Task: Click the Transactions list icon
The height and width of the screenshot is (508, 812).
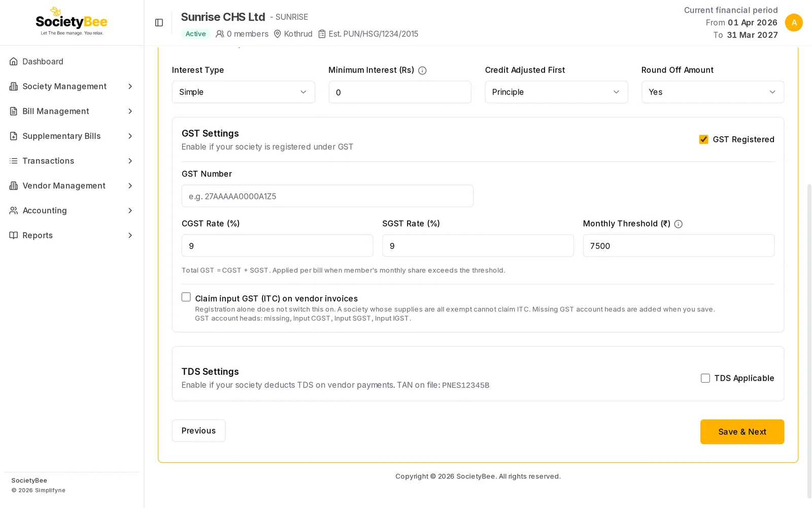Action: [x=14, y=161]
